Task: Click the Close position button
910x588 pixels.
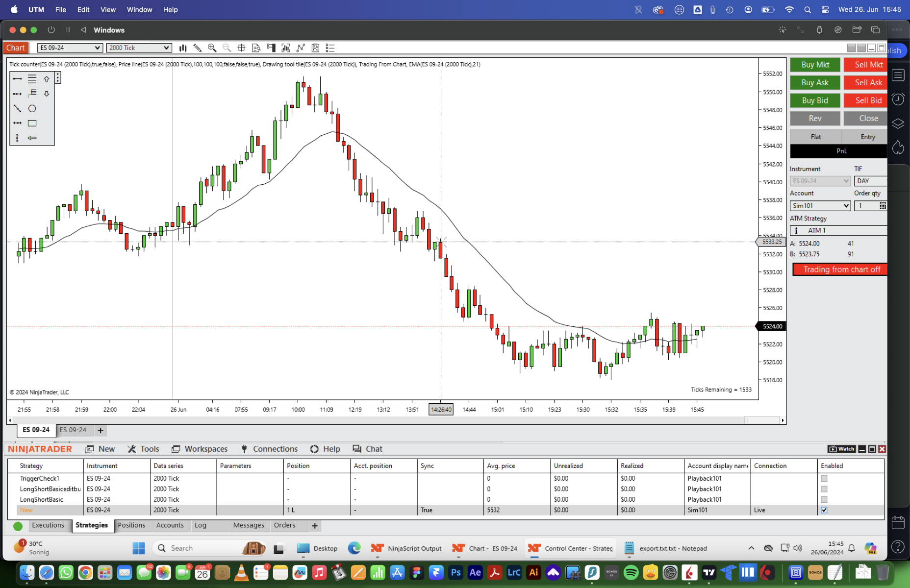Action: click(866, 118)
